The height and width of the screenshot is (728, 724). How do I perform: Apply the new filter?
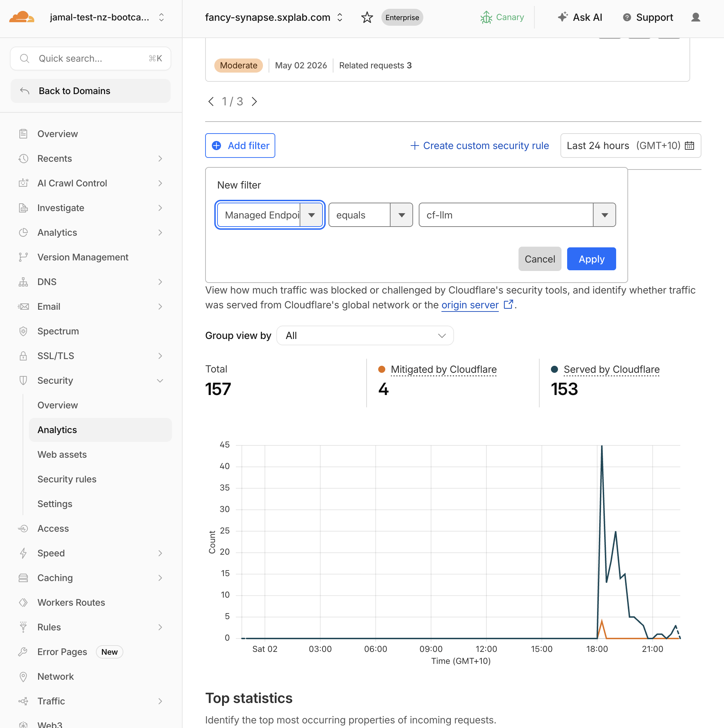(591, 259)
